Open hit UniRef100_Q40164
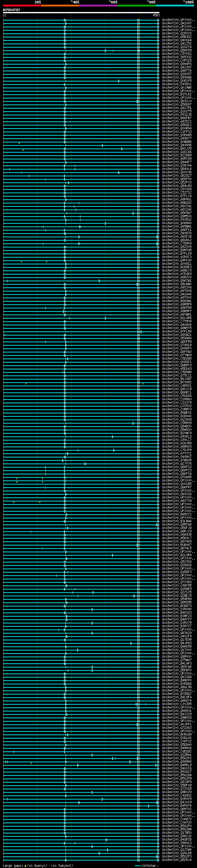This screenshot has width=197, height=868. pos(177,40)
